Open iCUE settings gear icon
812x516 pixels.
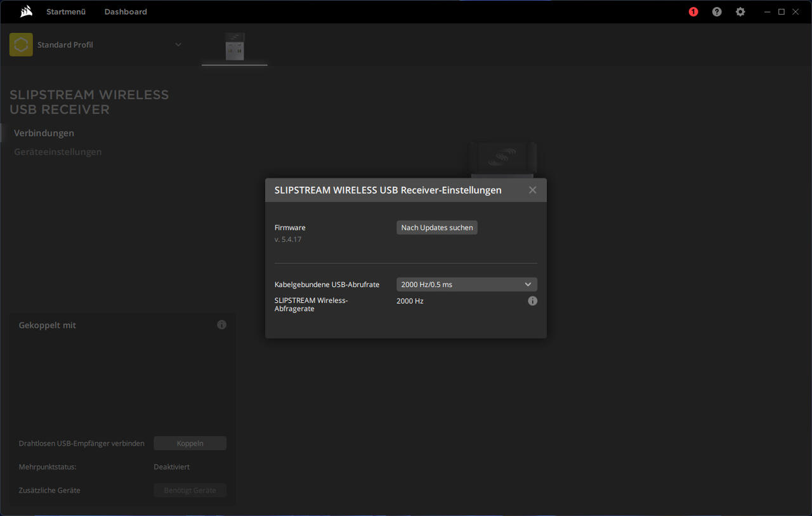pyautogui.click(x=740, y=11)
